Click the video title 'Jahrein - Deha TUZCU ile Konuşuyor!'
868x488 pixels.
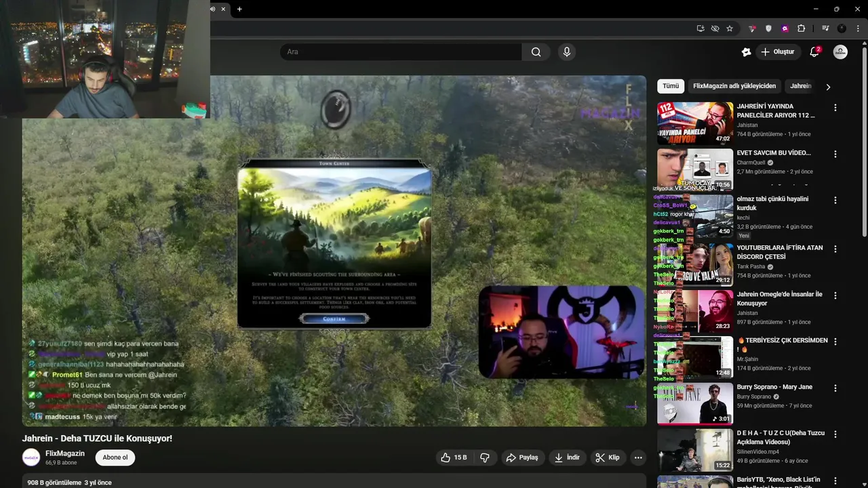97,439
